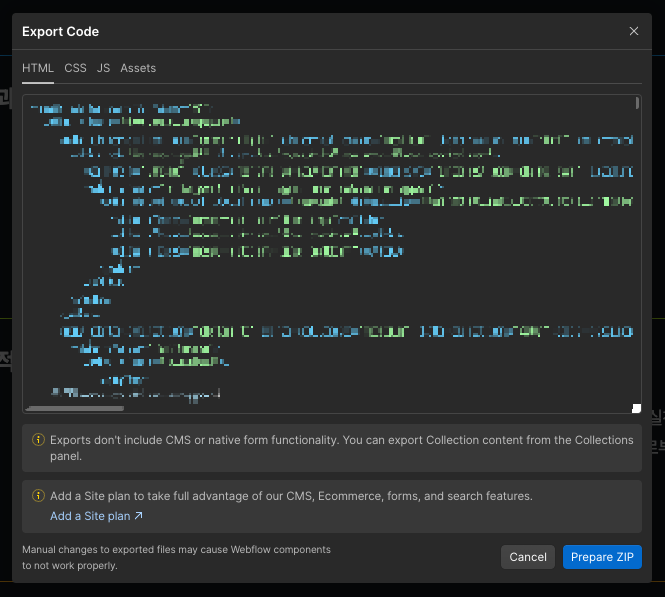Select the JS tab
The image size is (665, 597).
coord(103,68)
